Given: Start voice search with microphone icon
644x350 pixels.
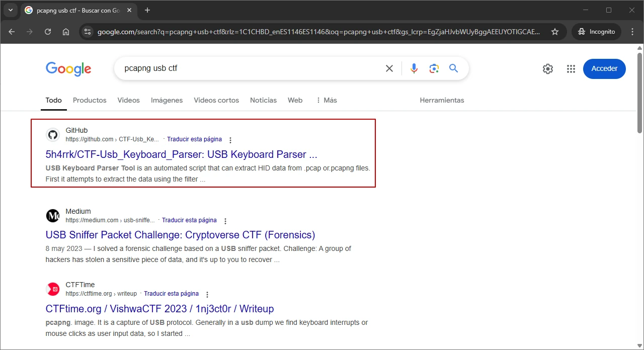Looking at the screenshot, I should 414,68.
